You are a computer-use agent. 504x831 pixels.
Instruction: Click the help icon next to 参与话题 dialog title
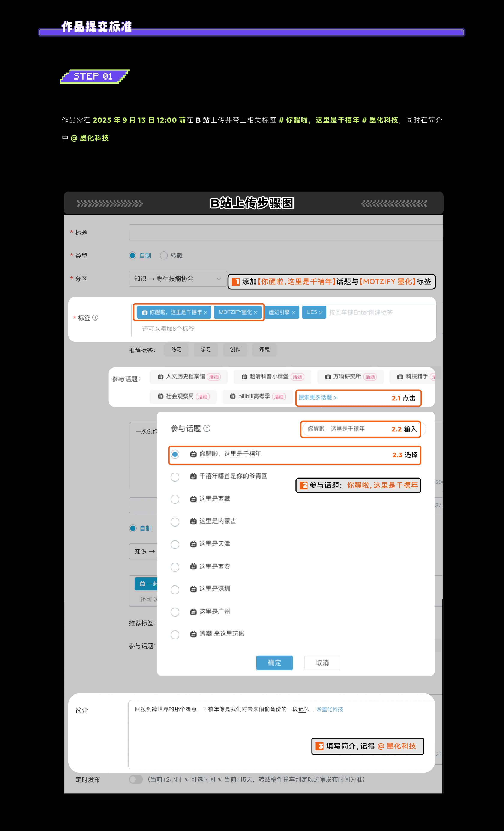pyautogui.click(x=207, y=428)
